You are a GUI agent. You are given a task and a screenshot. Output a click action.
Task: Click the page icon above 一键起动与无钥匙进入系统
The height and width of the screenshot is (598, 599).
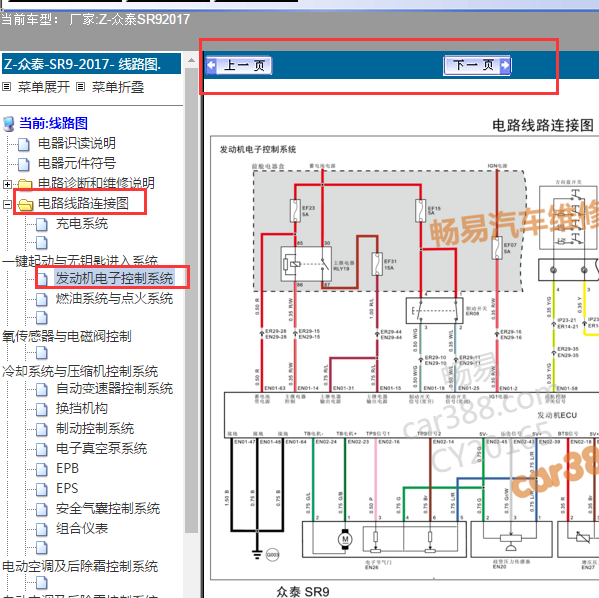click(42, 243)
